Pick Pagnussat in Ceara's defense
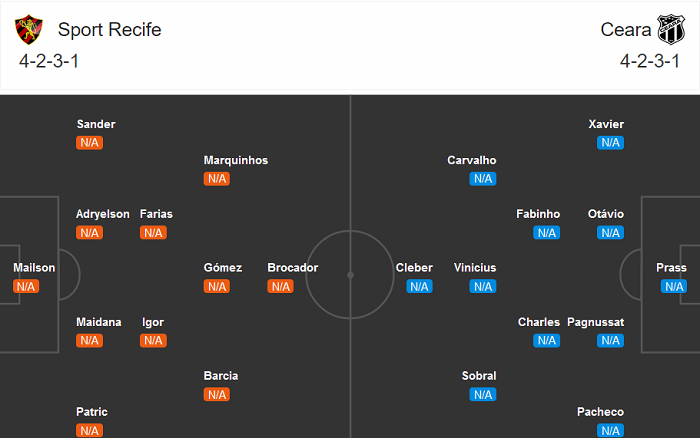The height and width of the screenshot is (438, 700). [595, 322]
